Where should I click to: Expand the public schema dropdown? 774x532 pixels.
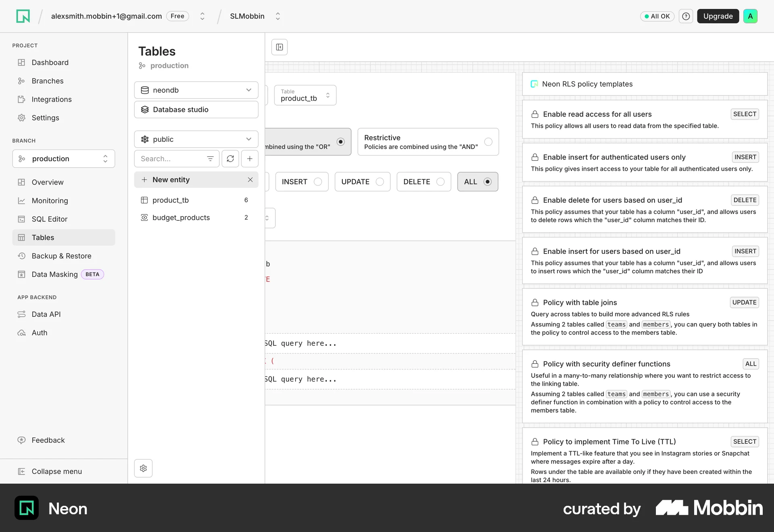point(196,139)
